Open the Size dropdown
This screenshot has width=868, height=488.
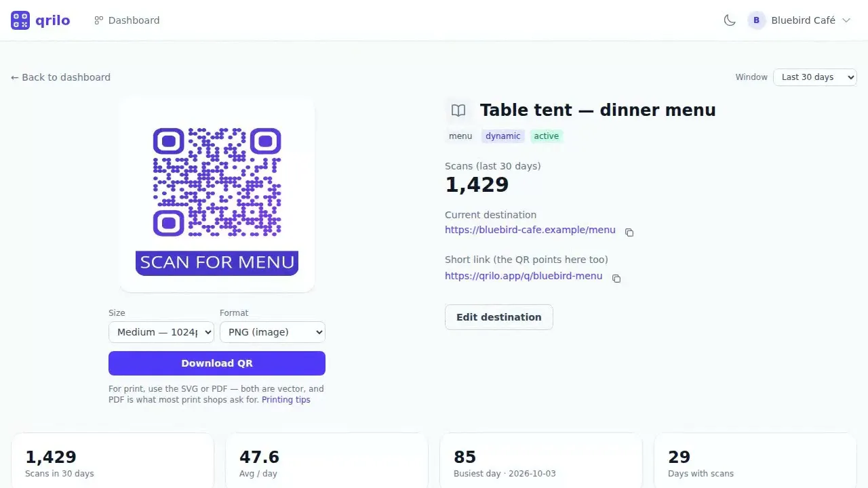click(161, 332)
